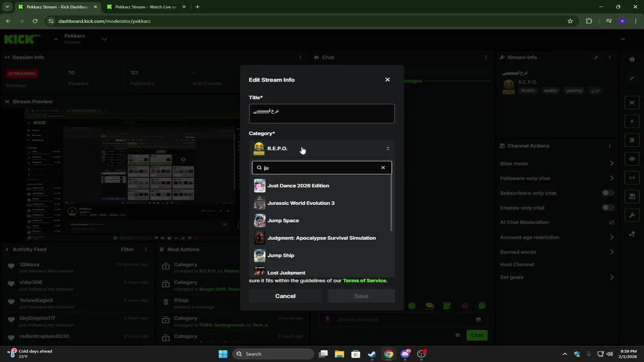
Task: Expand Set goals option
Action: [612, 277]
